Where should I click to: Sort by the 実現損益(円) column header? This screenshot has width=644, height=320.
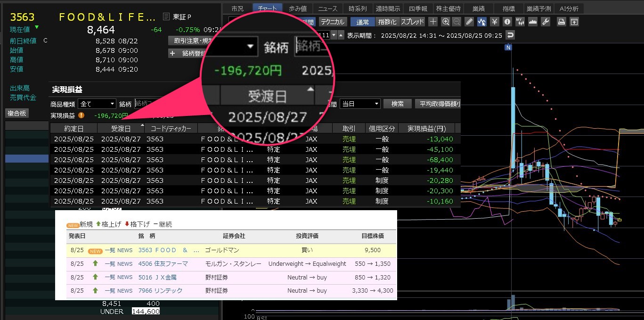426,128
